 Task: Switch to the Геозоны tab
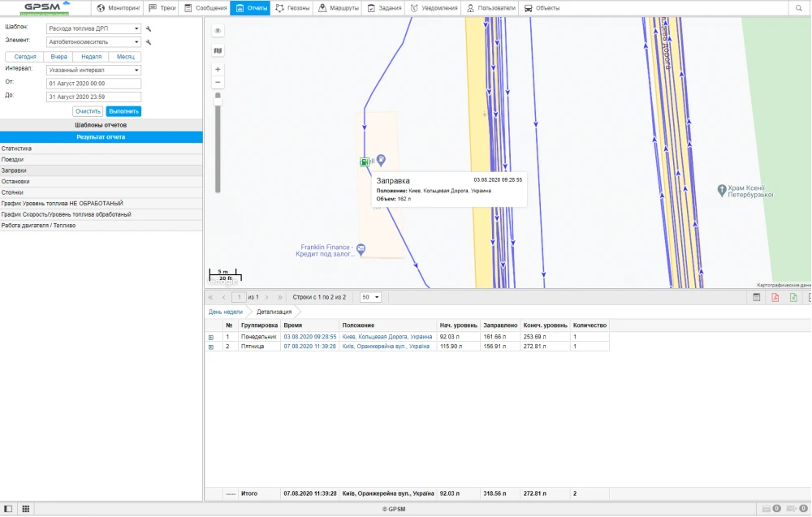click(x=292, y=8)
